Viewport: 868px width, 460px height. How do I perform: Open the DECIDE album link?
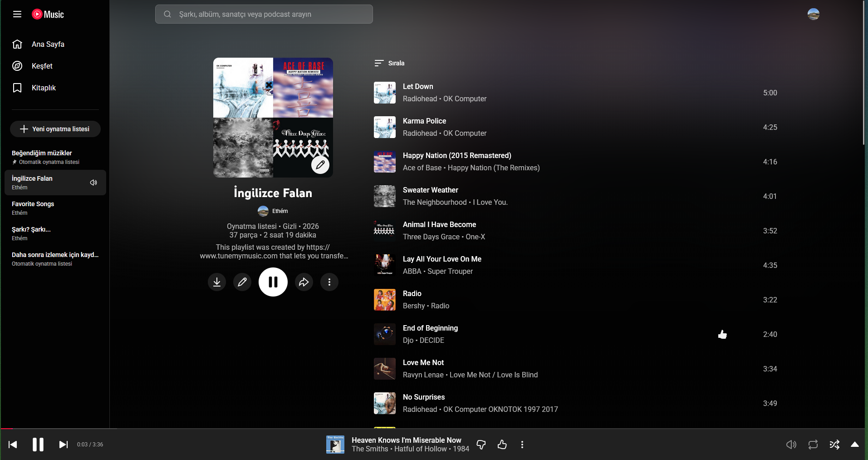(x=432, y=340)
